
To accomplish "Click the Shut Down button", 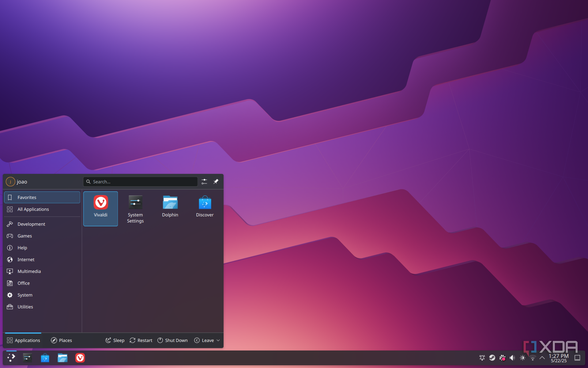I will coord(172,340).
